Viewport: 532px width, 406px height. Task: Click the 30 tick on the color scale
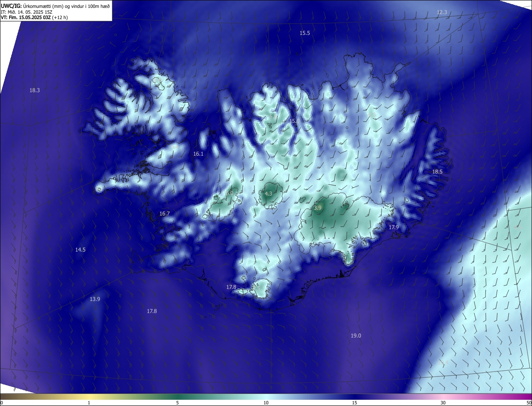443,403
